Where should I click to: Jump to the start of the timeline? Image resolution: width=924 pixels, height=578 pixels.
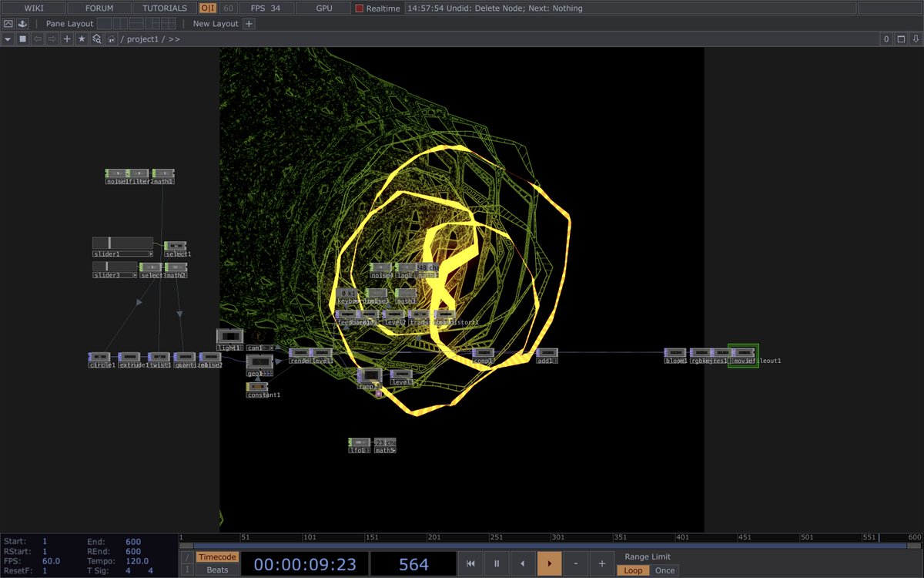click(x=470, y=563)
